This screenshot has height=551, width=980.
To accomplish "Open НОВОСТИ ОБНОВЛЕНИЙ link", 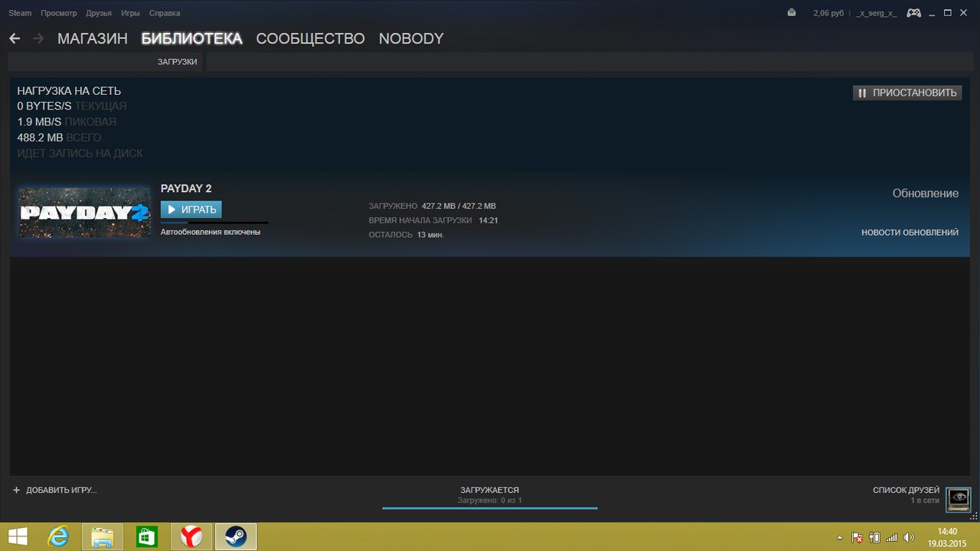I will click(910, 233).
